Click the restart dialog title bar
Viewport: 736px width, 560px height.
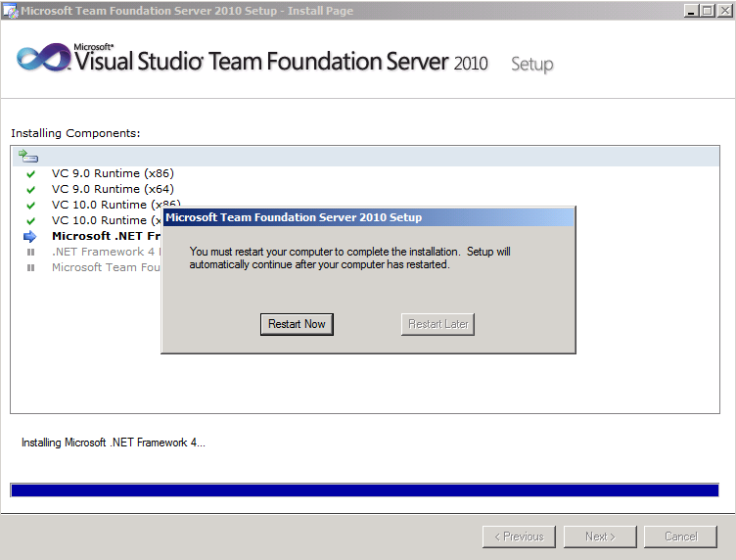(x=368, y=217)
